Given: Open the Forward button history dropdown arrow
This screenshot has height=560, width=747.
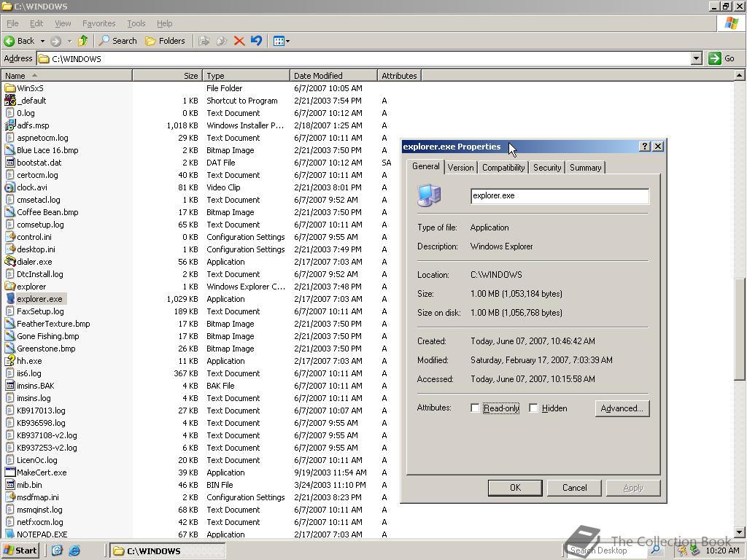Looking at the screenshot, I should coord(69,42).
